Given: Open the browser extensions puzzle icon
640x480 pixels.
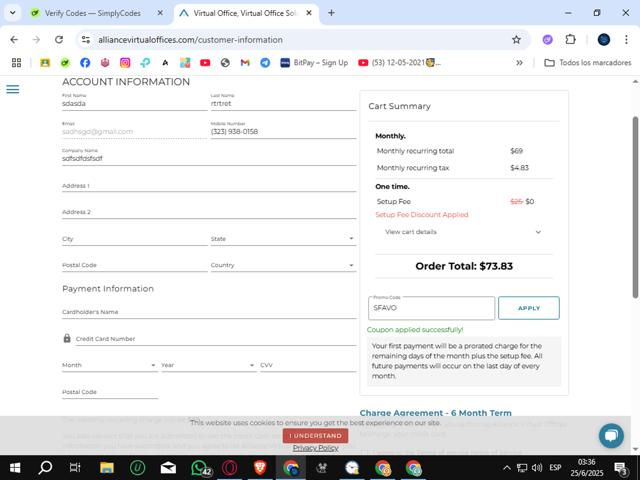Looking at the screenshot, I should coord(570,40).
